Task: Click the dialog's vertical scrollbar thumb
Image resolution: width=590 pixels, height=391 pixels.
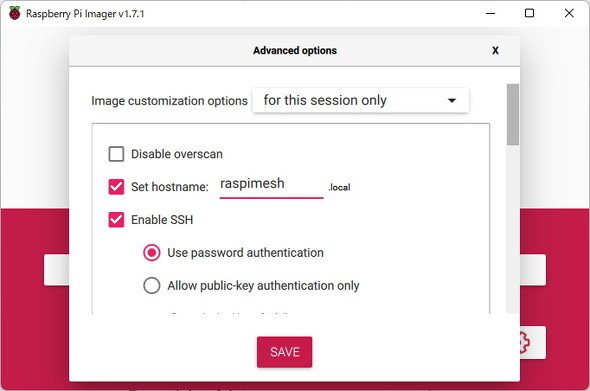Action: click(x=512, y=114)
